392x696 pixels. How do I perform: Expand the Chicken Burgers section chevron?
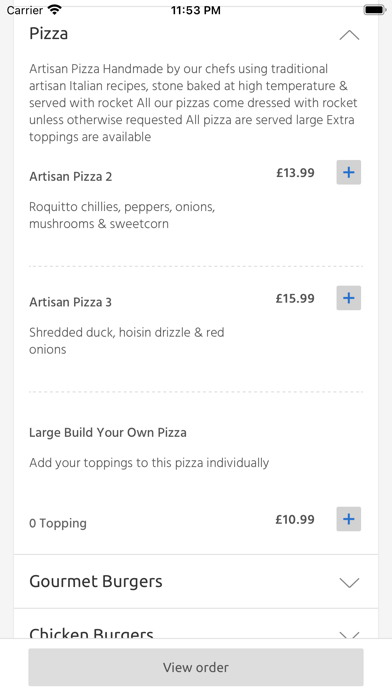coord(349,635)
